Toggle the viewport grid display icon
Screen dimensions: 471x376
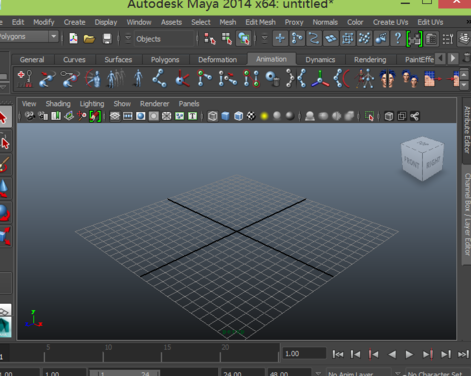115,116
